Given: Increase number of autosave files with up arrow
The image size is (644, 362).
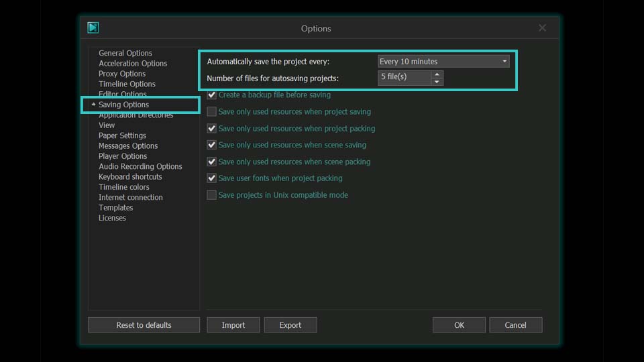Looking at the screenshot, I should pyautogui.click(x=437, y=74).
